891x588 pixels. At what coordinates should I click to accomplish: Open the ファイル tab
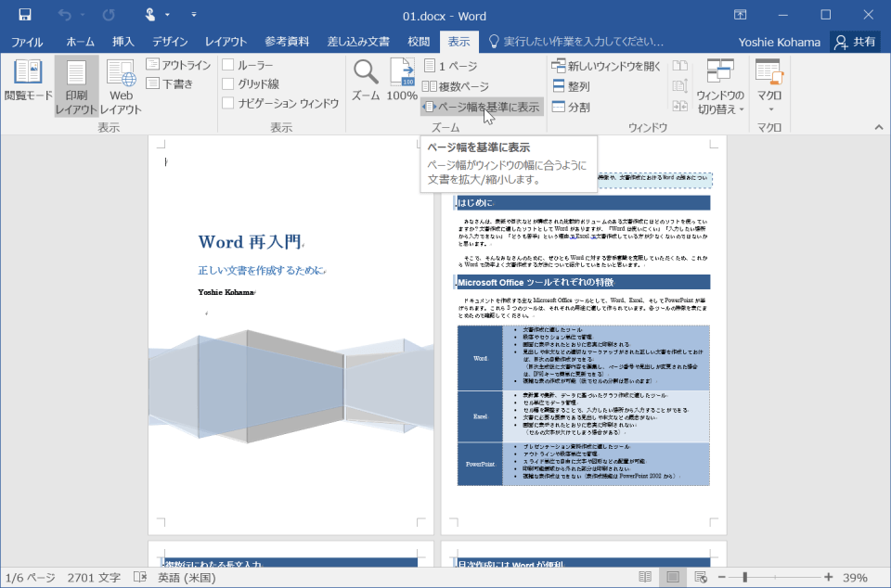27,42
